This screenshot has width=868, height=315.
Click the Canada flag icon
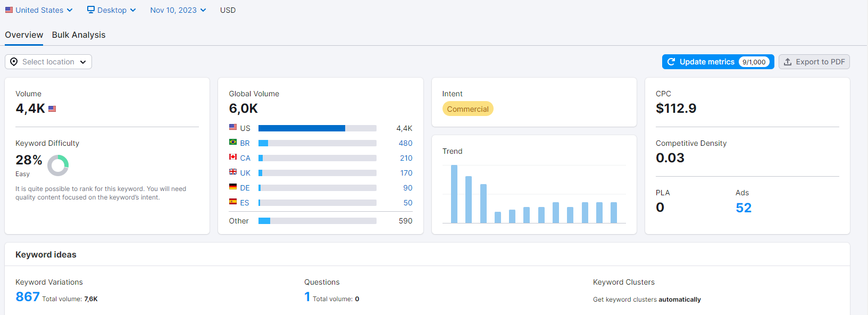[x=233, y=157]
